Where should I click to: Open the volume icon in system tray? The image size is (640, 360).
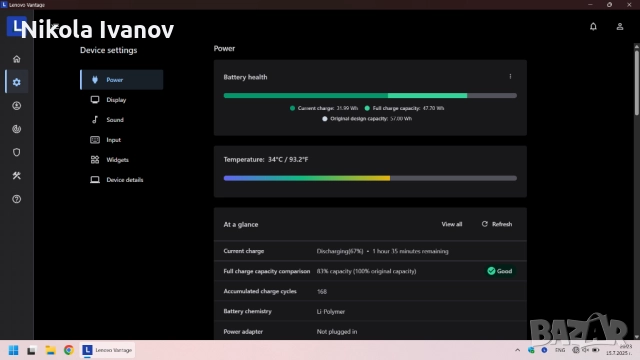coord(585,350)
